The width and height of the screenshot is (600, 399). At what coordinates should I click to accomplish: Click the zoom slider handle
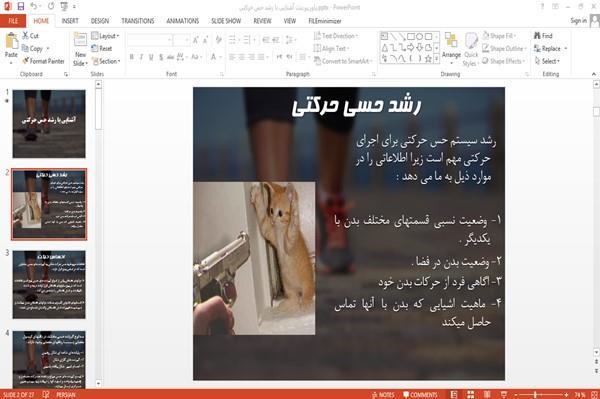(535, 394)
